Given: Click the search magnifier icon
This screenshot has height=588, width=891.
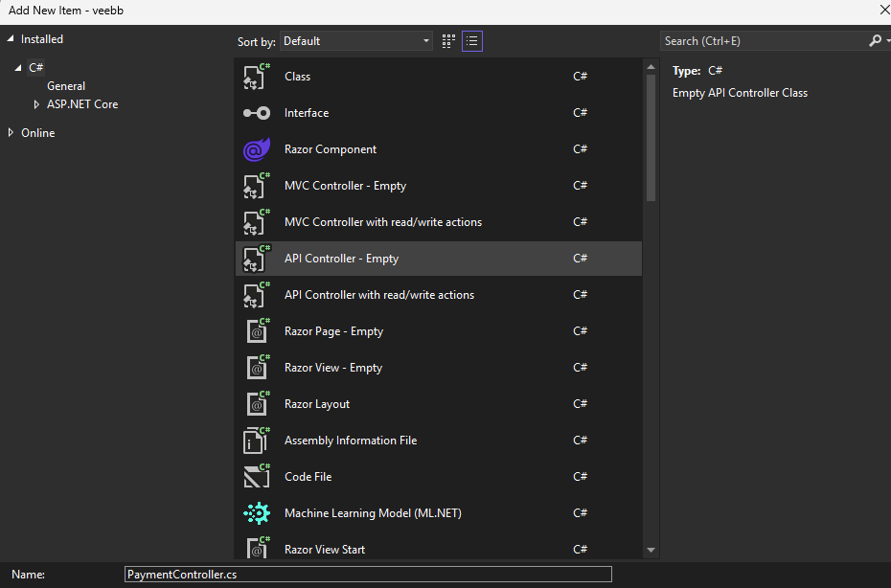Looking at the screenshot, I should pyautogui.click(x=874, y=41).
